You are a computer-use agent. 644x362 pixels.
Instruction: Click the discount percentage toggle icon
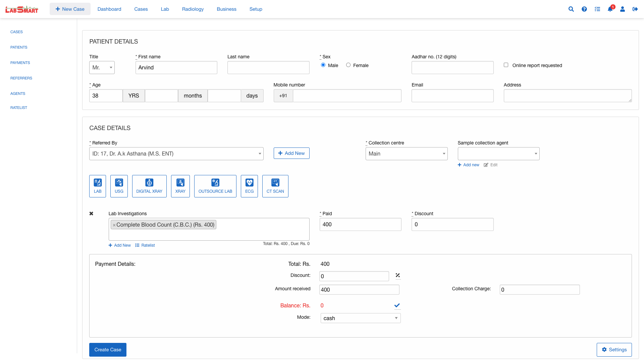tap(398, 276)
